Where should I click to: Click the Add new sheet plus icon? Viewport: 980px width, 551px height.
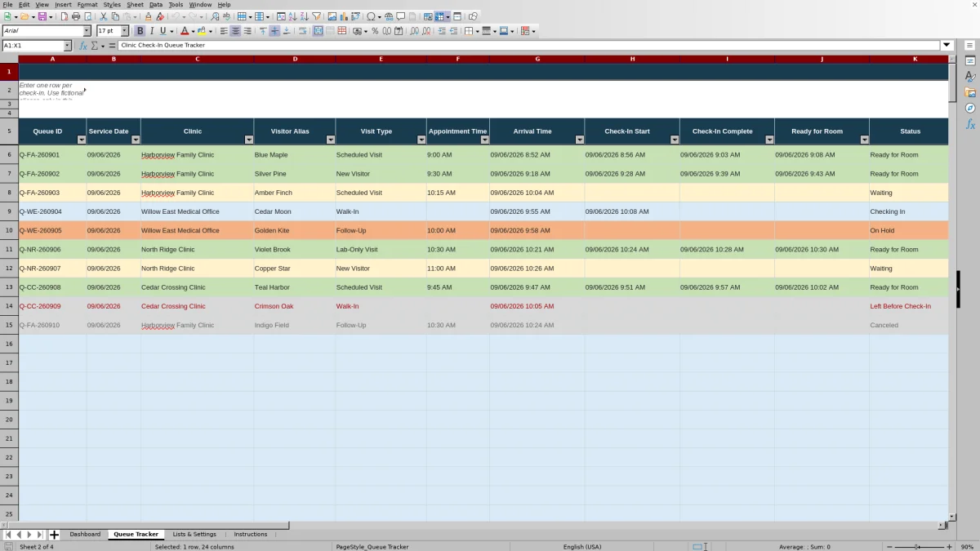click(54, 535)
